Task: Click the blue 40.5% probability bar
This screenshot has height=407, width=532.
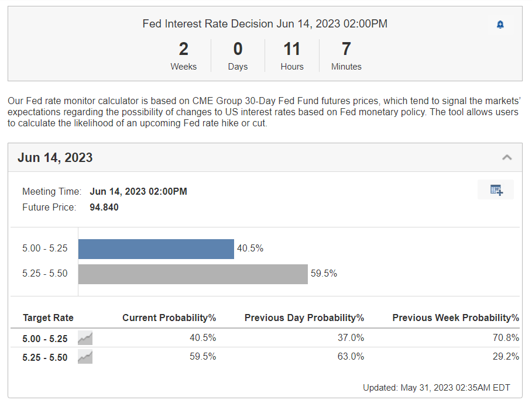Action: tap(156, 249)
